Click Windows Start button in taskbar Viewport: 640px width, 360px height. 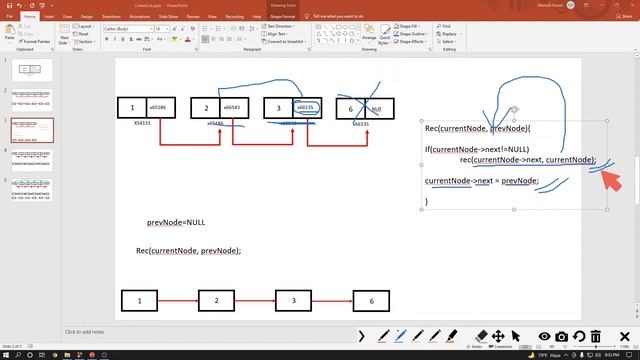coord(6,355)
